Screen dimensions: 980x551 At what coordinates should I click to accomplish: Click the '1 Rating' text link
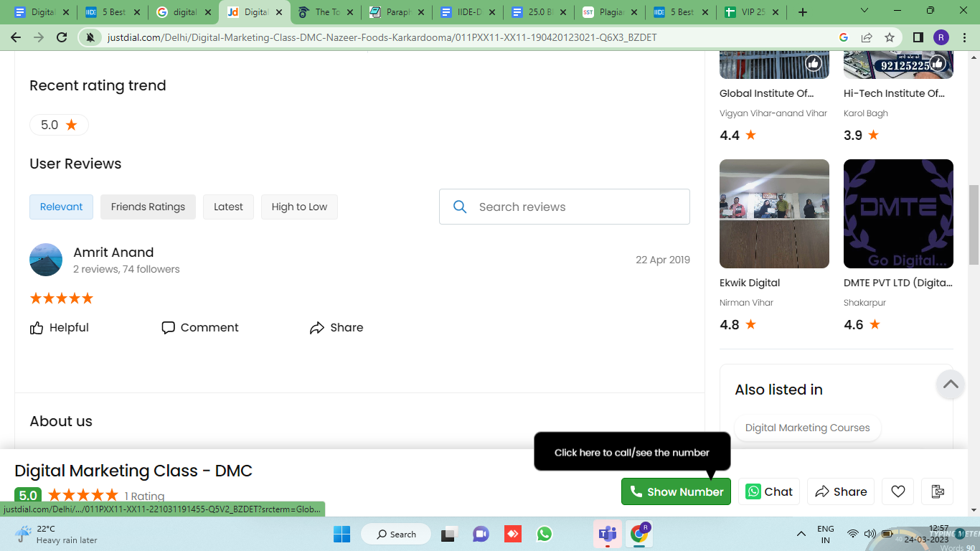[x=144, y=496]
